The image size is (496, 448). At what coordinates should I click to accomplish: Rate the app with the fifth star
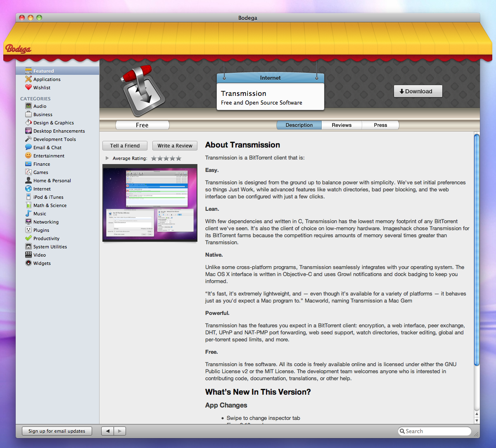178,158
